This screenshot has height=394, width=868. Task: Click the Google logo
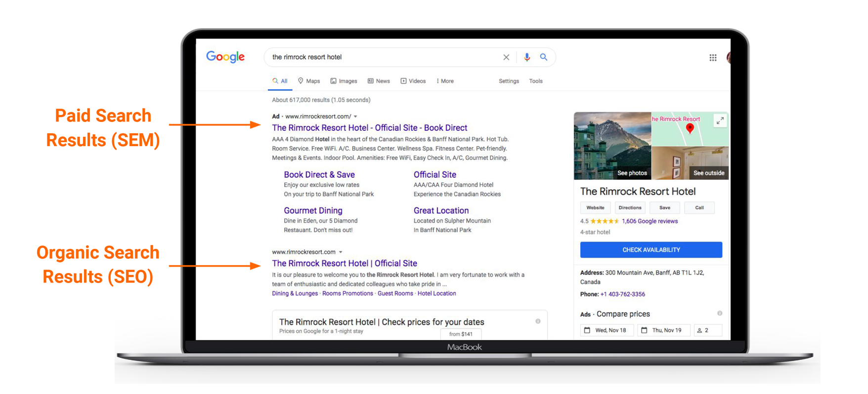(225, 57)
